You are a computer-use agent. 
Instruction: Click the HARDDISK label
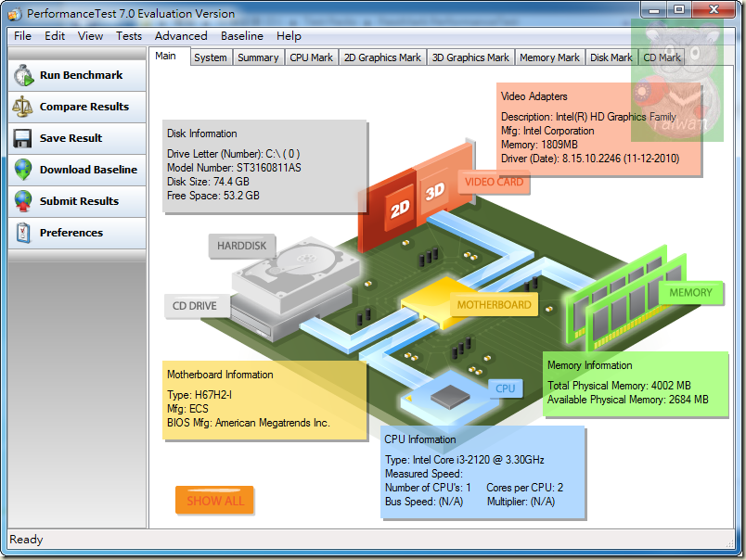[x=241, y=247]
